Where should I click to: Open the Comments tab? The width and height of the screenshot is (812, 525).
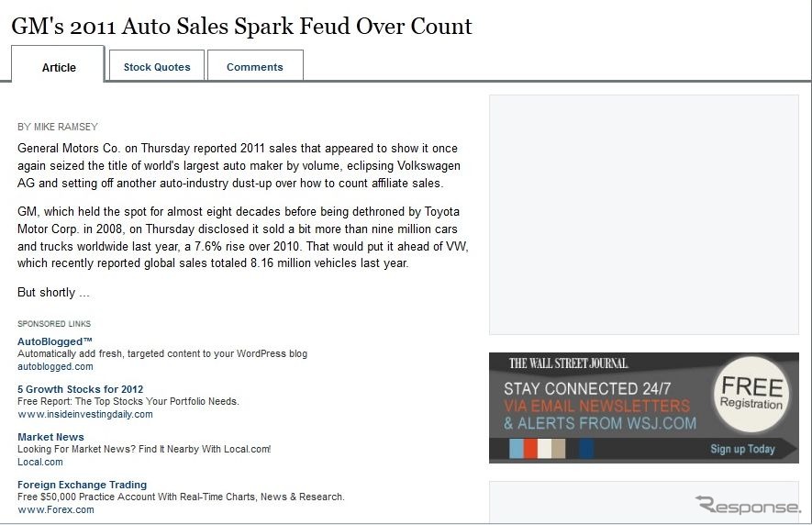tap(255, 66)
